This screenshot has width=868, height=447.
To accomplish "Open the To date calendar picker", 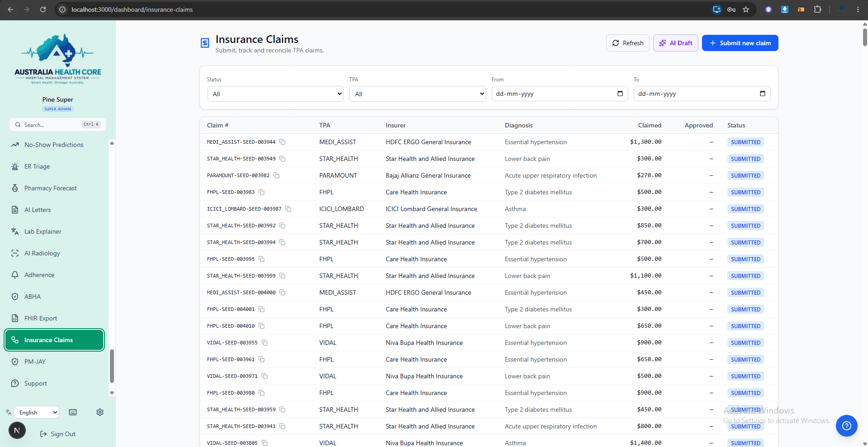I will coord(763,94).
